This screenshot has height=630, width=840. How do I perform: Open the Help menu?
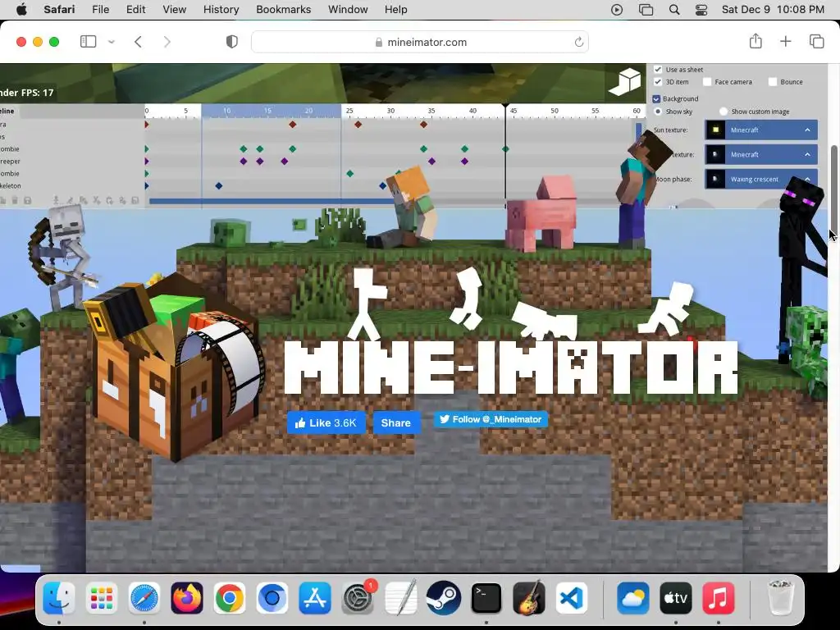(396, 10)
